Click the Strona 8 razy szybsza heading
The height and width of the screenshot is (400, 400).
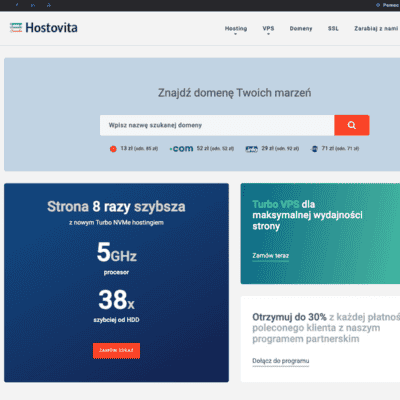(116, 206)
